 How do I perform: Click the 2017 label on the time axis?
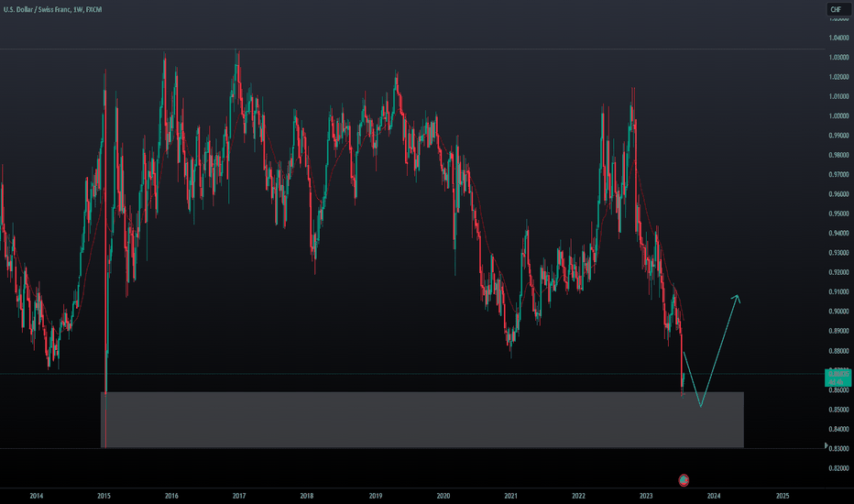tap(239, 496)
